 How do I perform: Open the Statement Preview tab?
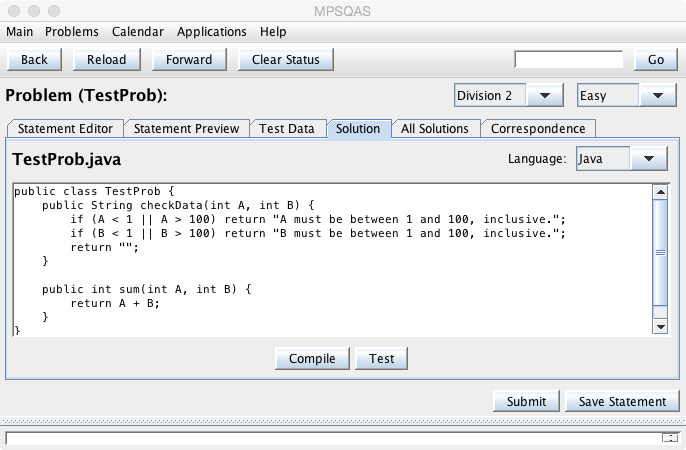187,128
